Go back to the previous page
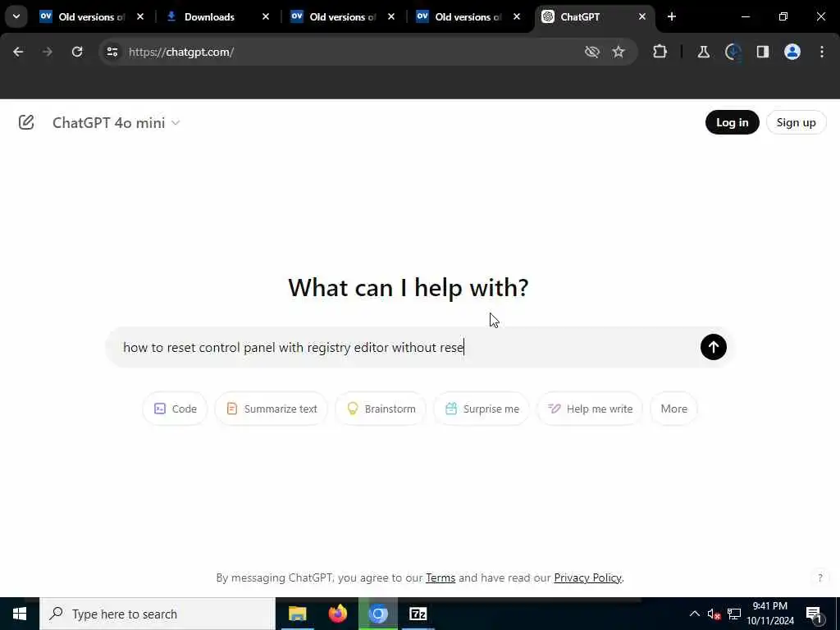The image size is (840, 630). coord(18,52)
